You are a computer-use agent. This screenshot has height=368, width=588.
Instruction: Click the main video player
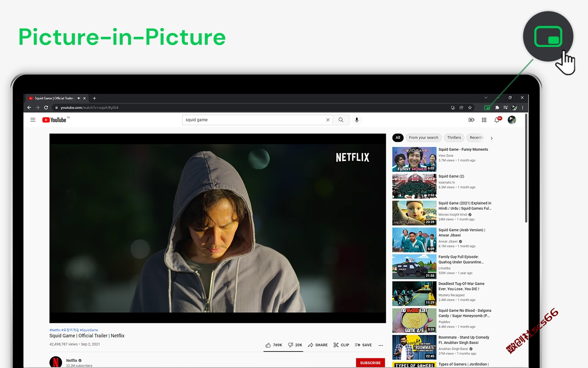tap(218, 228)
